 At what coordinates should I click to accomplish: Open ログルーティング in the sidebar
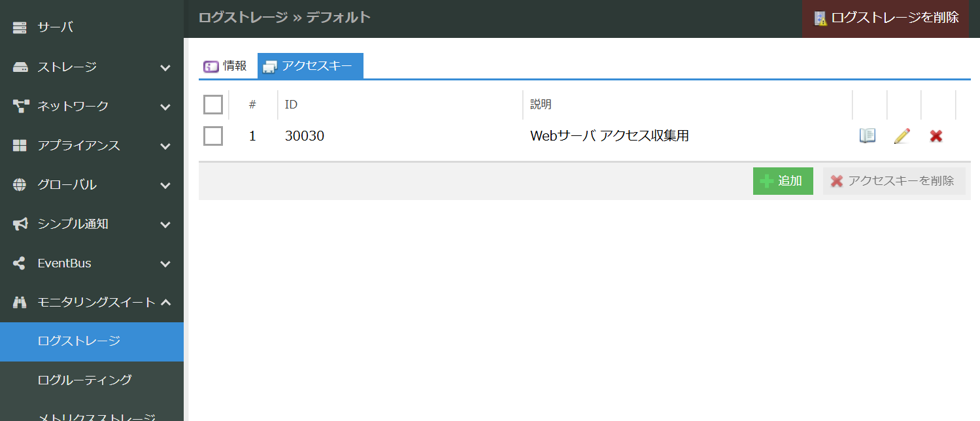pyautogui.click(x=92, y=380)
